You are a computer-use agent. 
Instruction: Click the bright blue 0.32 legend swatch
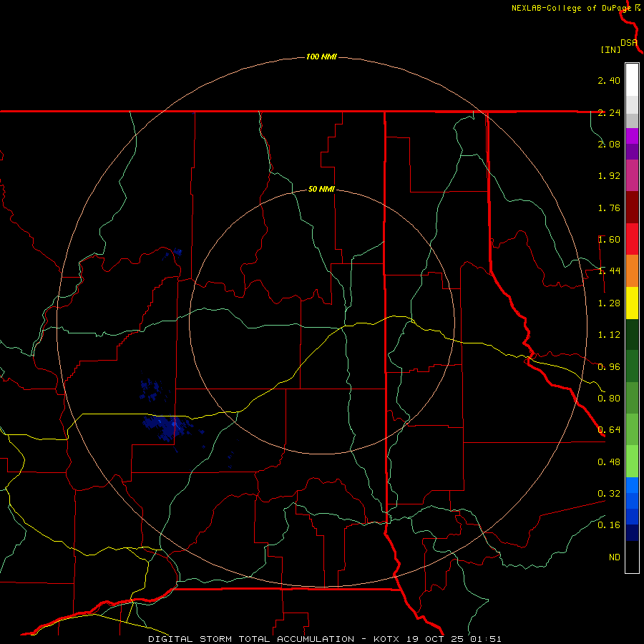click(632, 493)
